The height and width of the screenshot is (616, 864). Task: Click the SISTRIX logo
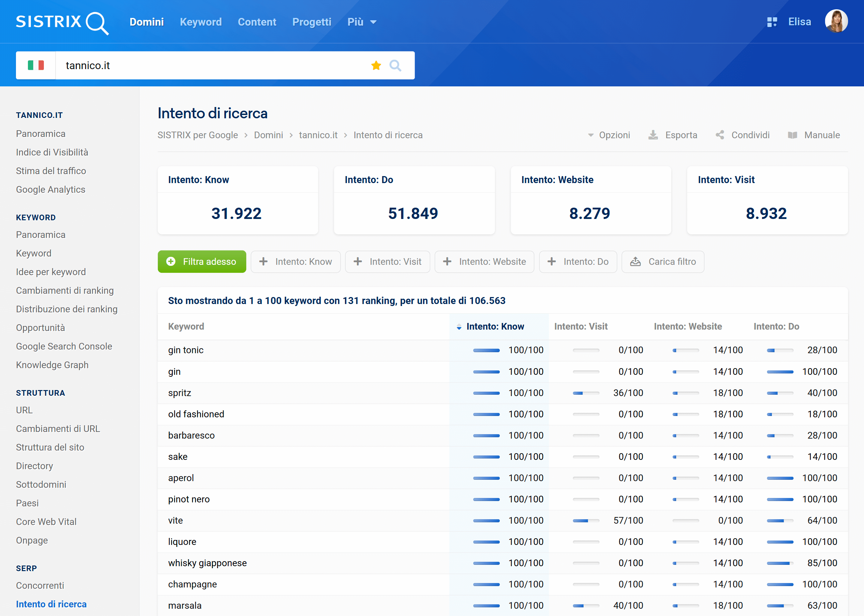click(62, 22)
